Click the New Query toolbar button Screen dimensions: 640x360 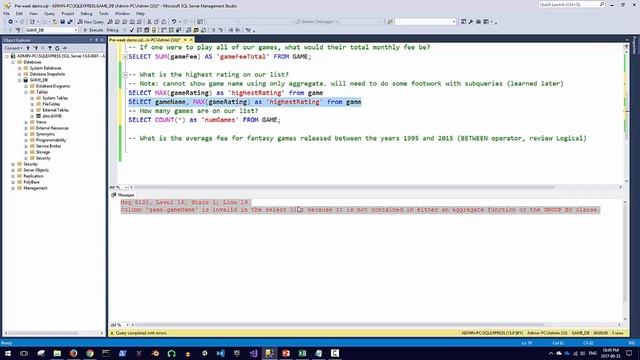[91, 22]
